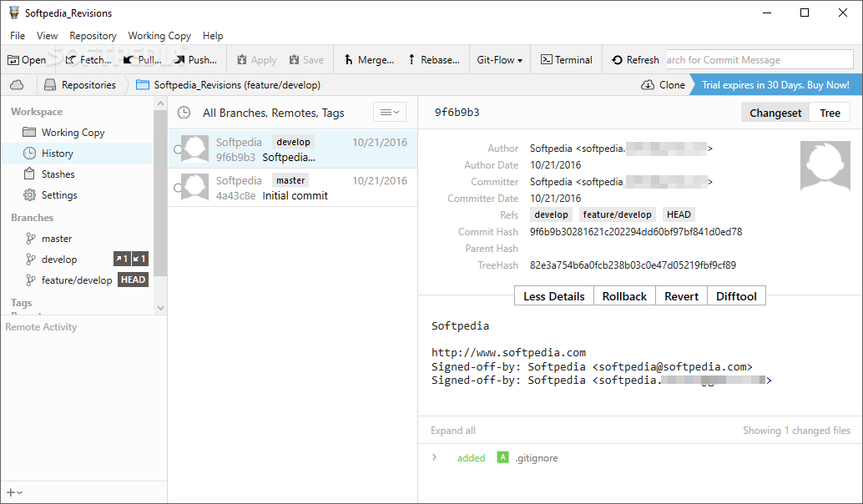Click the TreeHash value
This screenshot has width=863, height=504.
[633, 265]
